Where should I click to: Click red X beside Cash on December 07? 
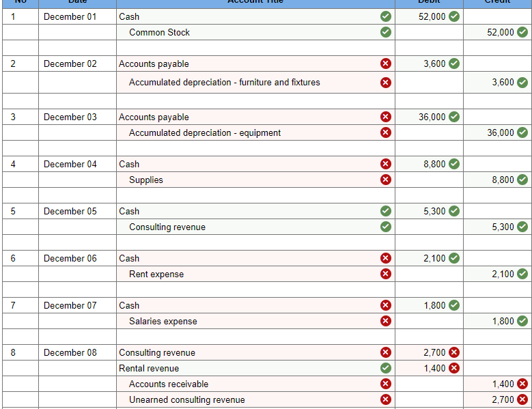tap(385, 305)
